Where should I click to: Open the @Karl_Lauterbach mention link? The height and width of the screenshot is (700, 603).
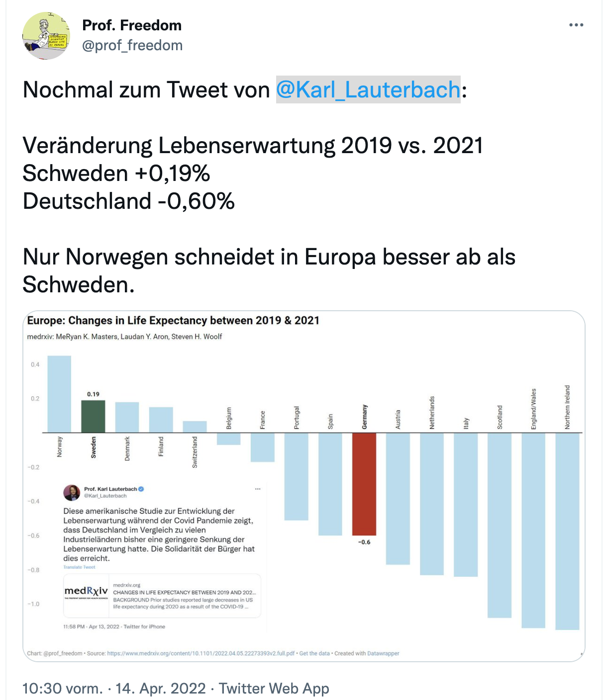point(368,90)
